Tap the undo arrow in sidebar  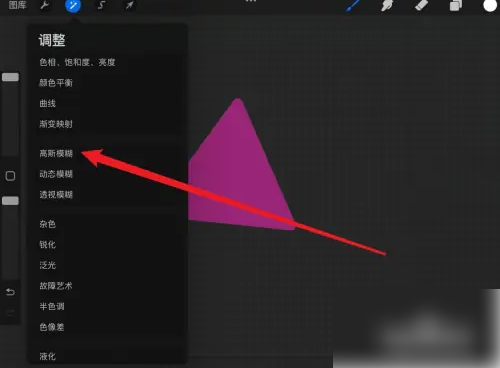(10, 292)
